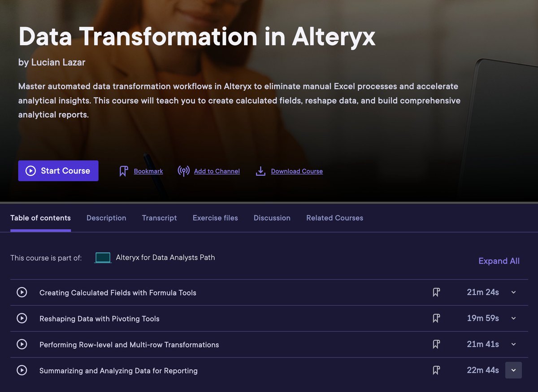Click the Start Course button

[x=58, y=170]
